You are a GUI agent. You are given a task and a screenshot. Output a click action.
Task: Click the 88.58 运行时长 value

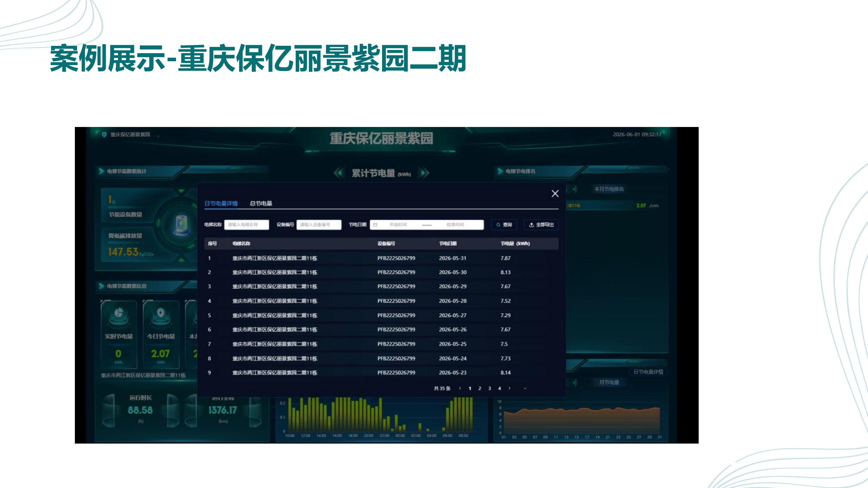(x=140, y=410)
